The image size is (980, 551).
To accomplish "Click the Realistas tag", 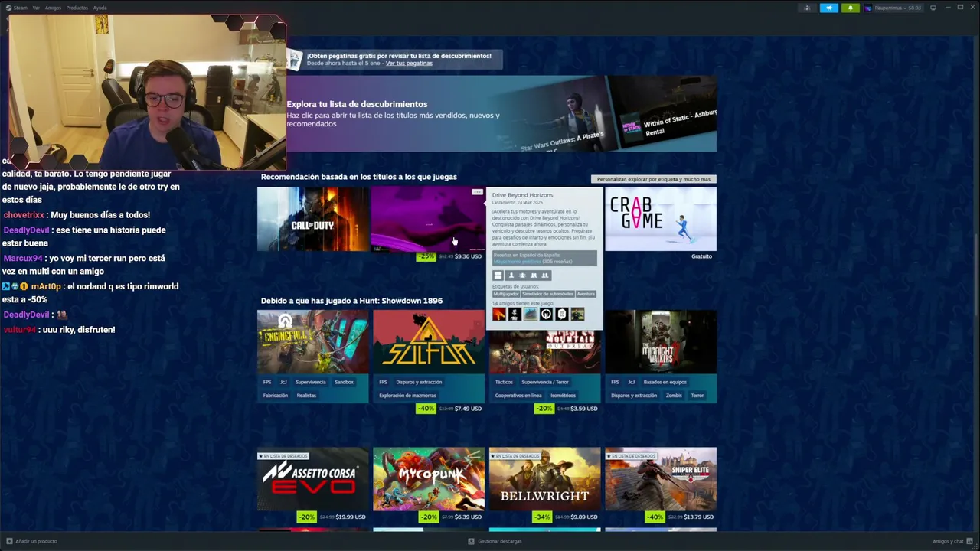I will point(306,396).
